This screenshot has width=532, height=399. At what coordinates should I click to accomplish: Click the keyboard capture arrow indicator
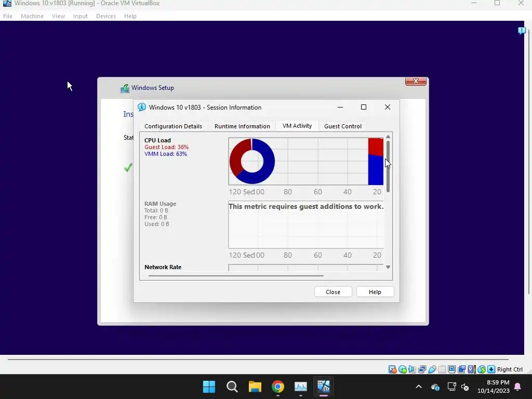491,369
